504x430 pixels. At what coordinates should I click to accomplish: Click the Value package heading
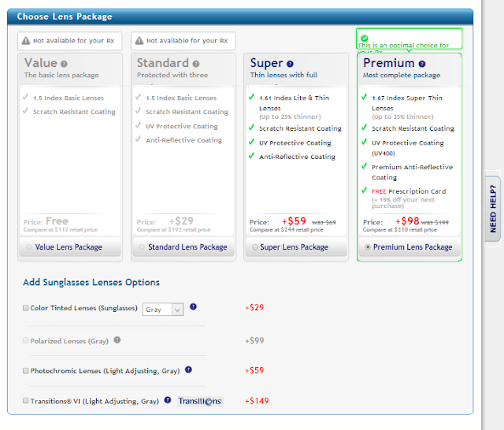[x=40, y=63]
